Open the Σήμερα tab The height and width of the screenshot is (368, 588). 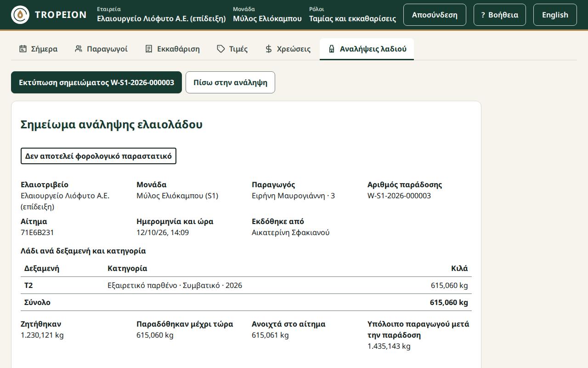[x=38, y=49]
